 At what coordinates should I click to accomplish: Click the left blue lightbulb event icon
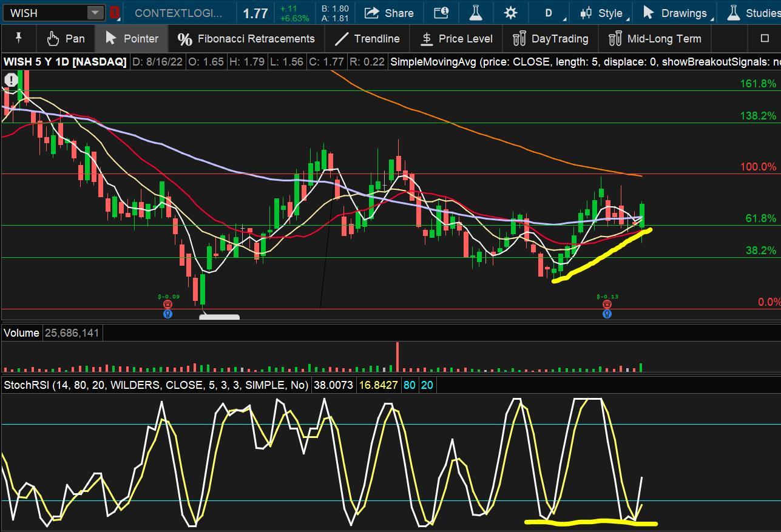[x=168, y=314]
